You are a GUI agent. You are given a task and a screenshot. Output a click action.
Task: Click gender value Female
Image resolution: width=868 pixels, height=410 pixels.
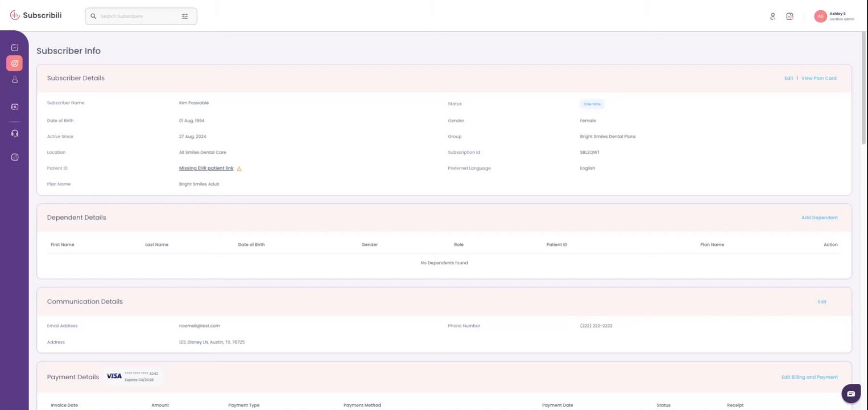point(588,121)
